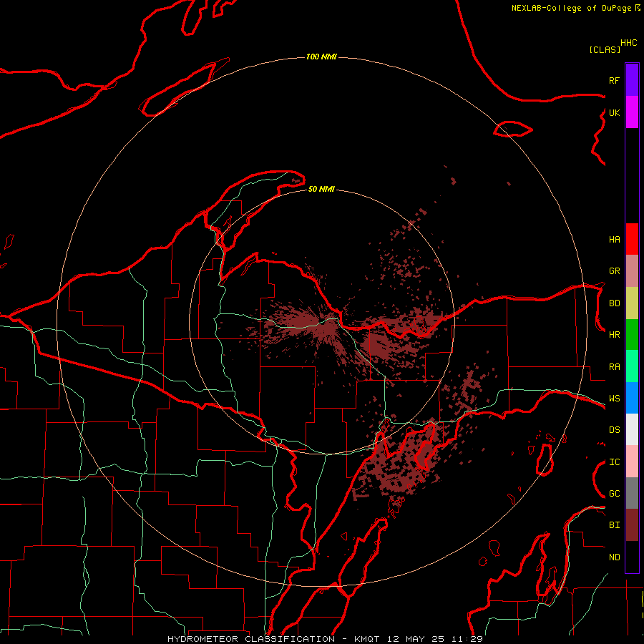Screen dimensions: 644x644
Task: Click the brown BI legend swatch
Action: [632, 525]
